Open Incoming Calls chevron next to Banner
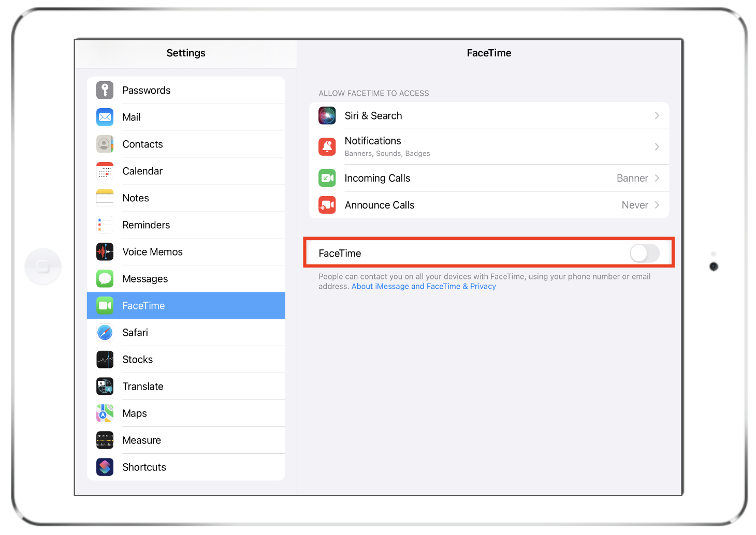This screenshot has height=535, width=756. [657, 178]
